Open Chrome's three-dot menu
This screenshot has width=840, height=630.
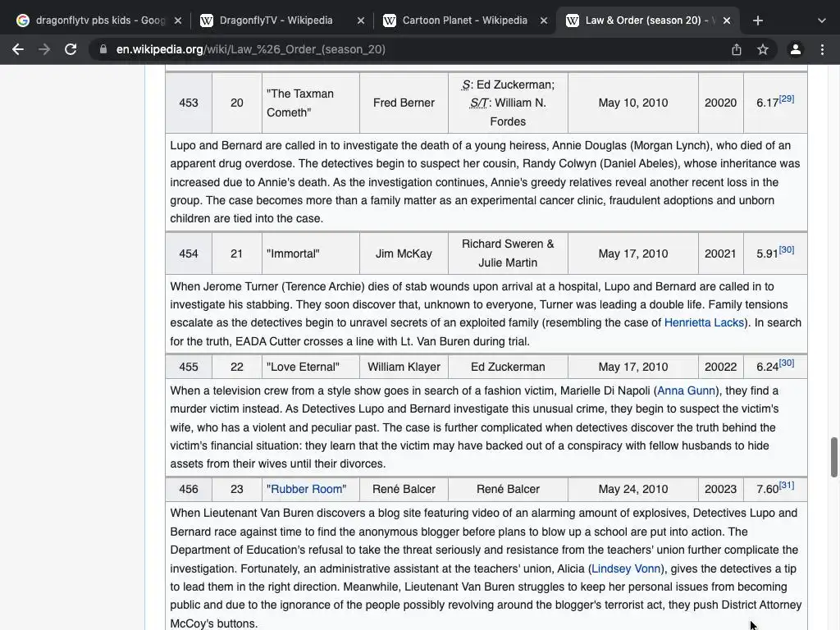(x=822, y=49)
